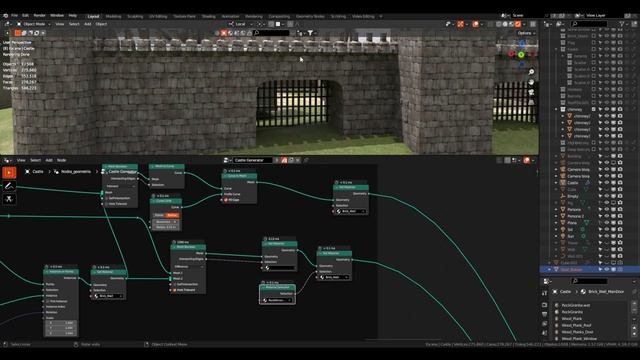Click the Castle Generator node group name field
The width and height of the screenshot is (640, 360).
[253, 160]
